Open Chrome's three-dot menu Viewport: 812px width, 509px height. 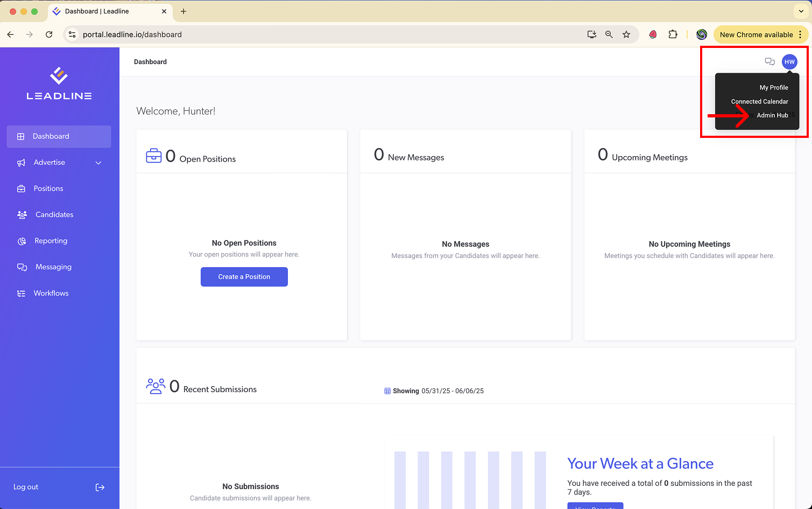click(801, 34)
